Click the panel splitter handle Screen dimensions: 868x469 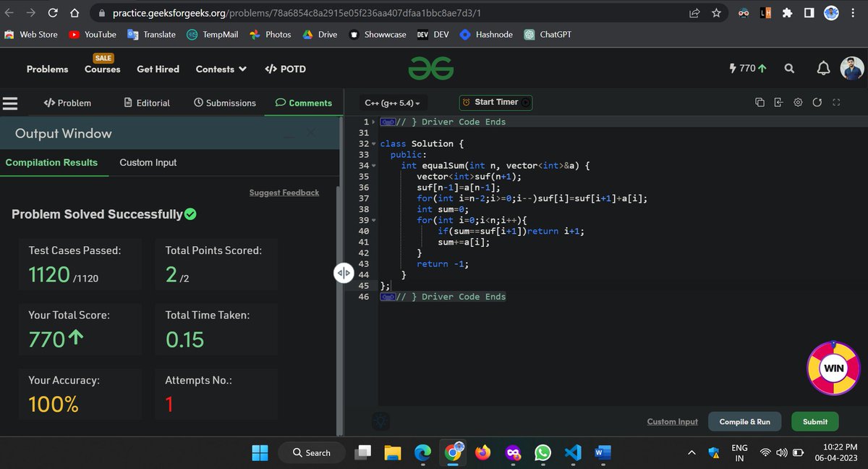click(343, 273)
